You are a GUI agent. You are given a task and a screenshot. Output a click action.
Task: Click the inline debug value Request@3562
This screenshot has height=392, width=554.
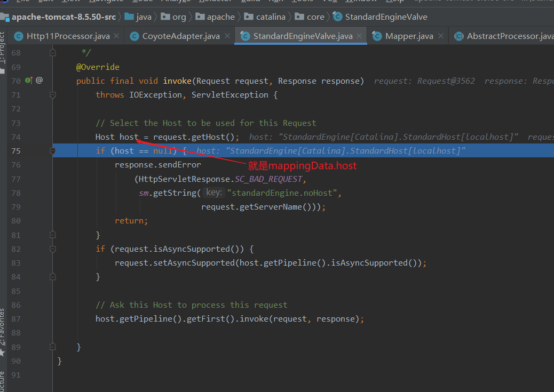pos(446,81)
